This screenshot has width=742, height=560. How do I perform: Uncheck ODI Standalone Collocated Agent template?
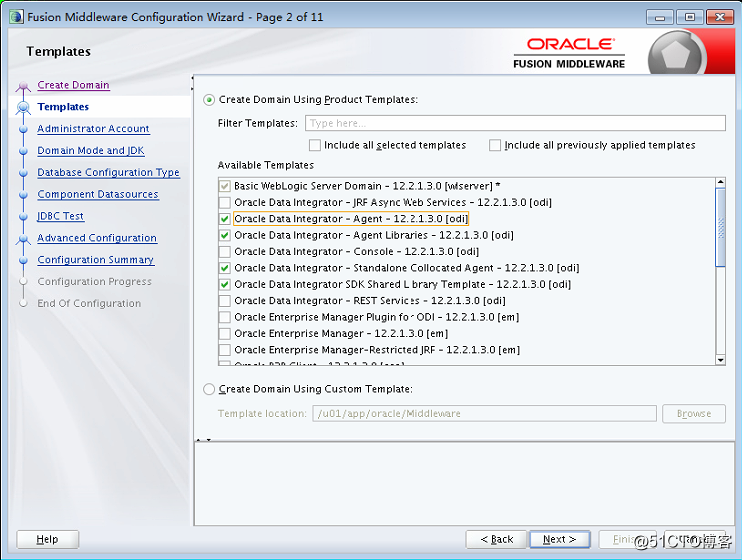[225, 268]
